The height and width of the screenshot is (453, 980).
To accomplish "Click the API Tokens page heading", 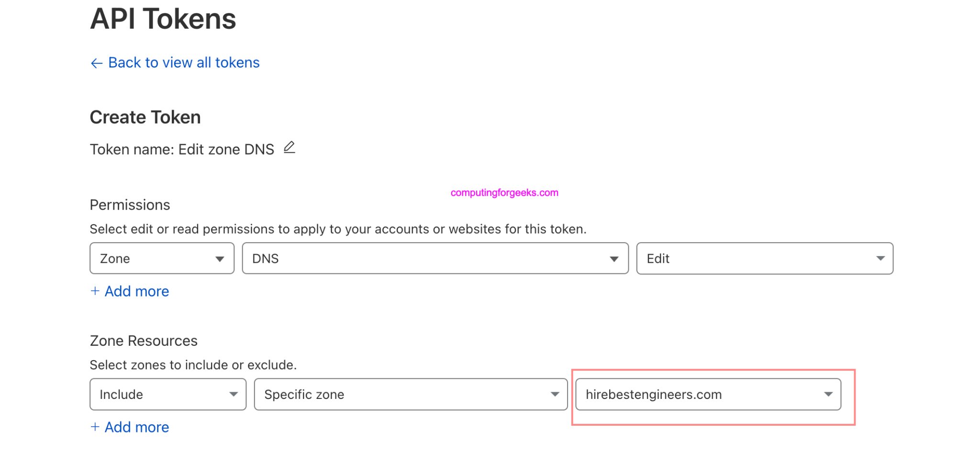I will coord(163,19).
